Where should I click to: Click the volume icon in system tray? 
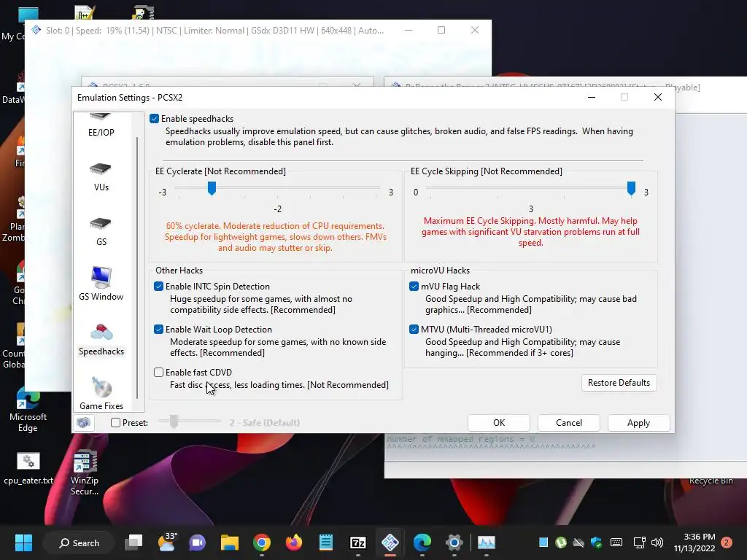click(x=657, y=542)
